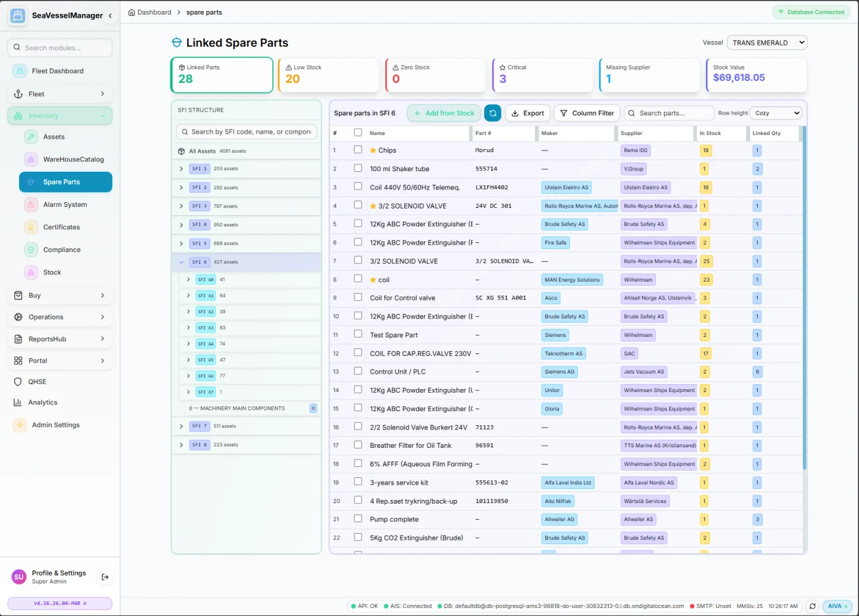
Task: Check the Test Spare Part row checkbox
Action: (358, 334)
